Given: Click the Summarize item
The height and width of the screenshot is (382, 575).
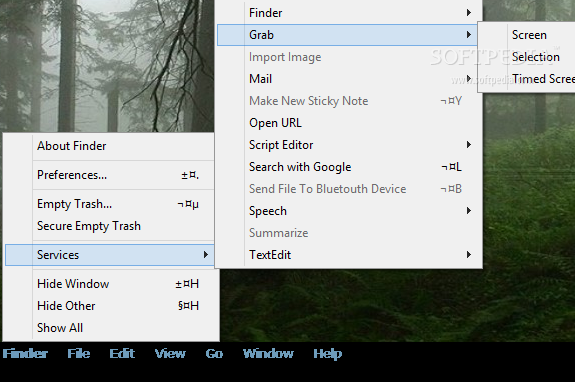Looking at the screenshot, I should (x=347, y=233).
